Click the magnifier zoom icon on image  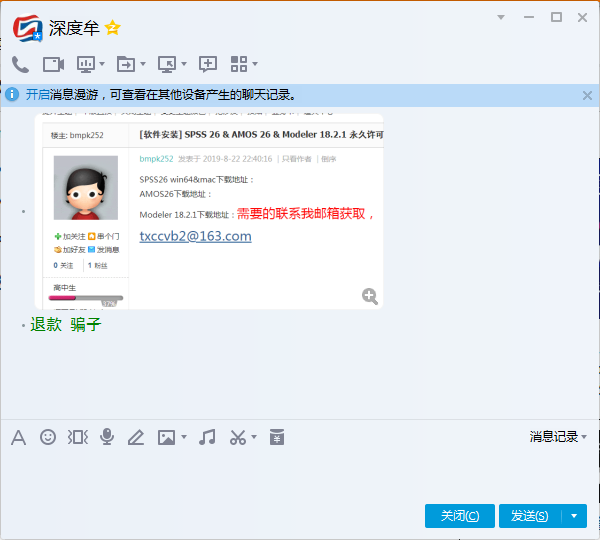370,296
